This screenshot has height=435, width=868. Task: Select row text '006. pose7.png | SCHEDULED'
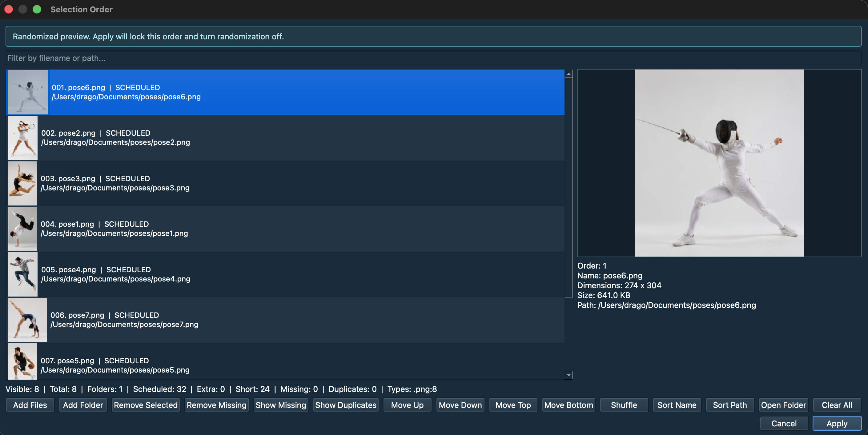click(105, 315)
